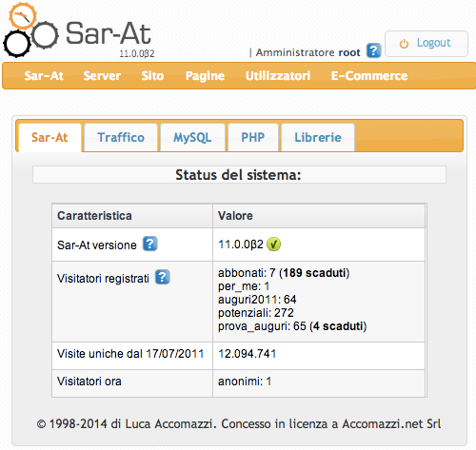Click the Logout button
The height and width of the screenshot is (450, 476).
tap(426, 44)
